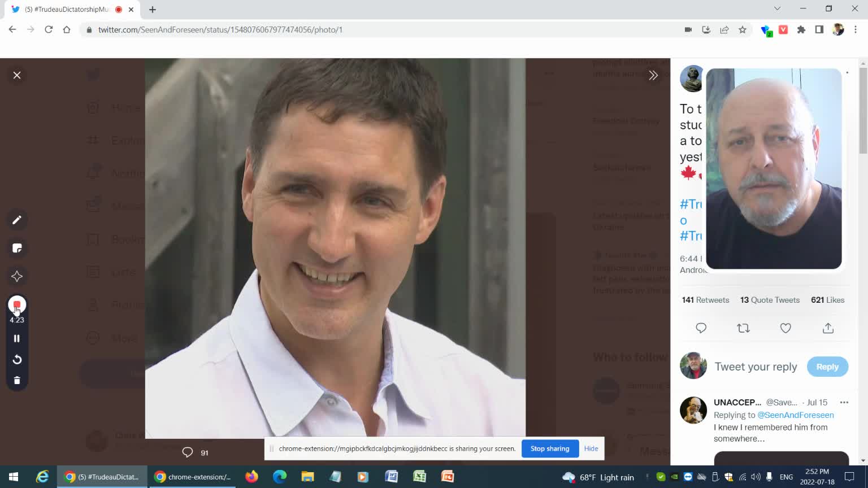The width and height of the screenshot is (868, 488).
Task: Delete the recording with the trash icon
Action: tap(17, 381)
